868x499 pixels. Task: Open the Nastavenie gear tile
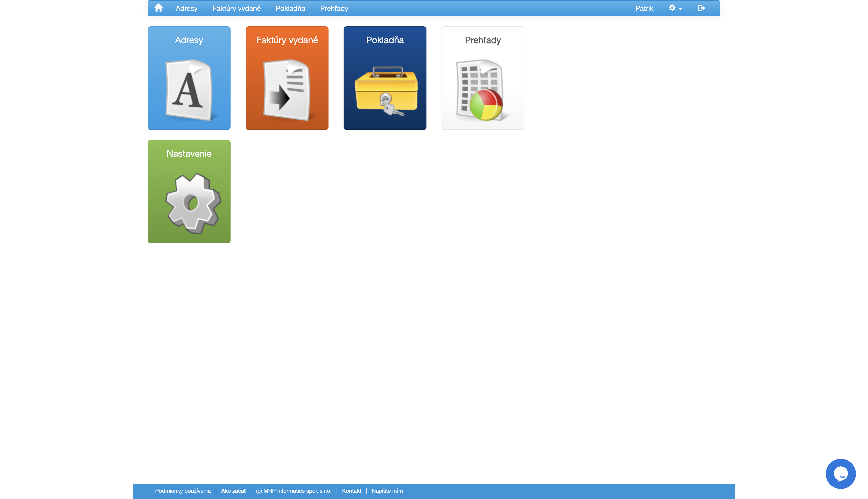pos(189,191)
